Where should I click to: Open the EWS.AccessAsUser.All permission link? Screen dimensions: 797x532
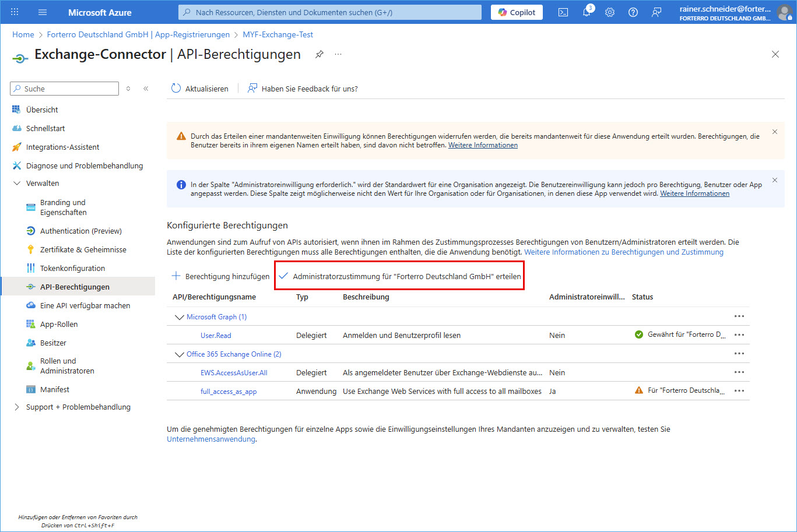point(234,372)
